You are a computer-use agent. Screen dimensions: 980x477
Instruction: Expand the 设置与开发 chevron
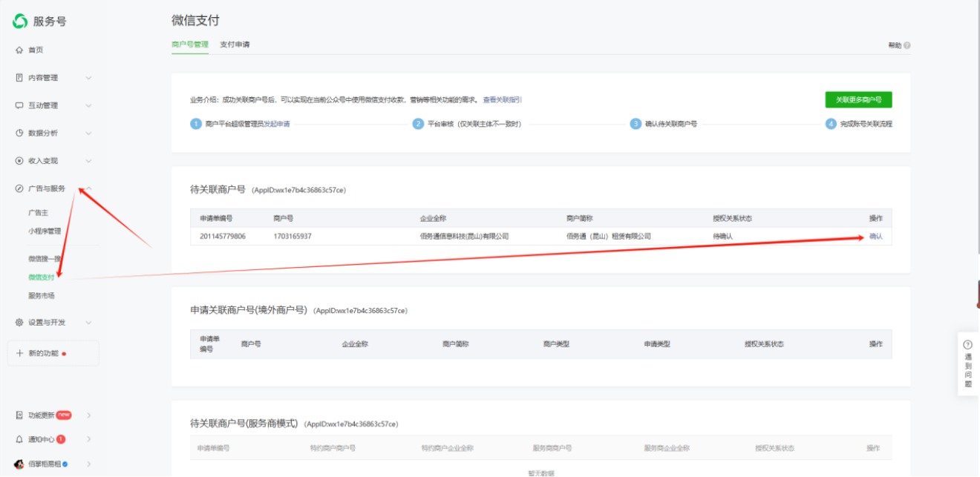tap(88, 323)
